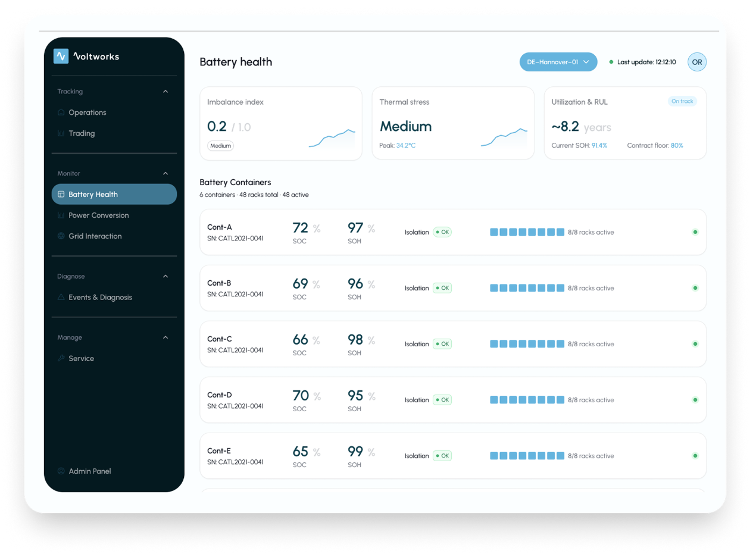Open Operations via its home icon
The width and height of the screenshot is (756, 554).
[x=61, y=112]
